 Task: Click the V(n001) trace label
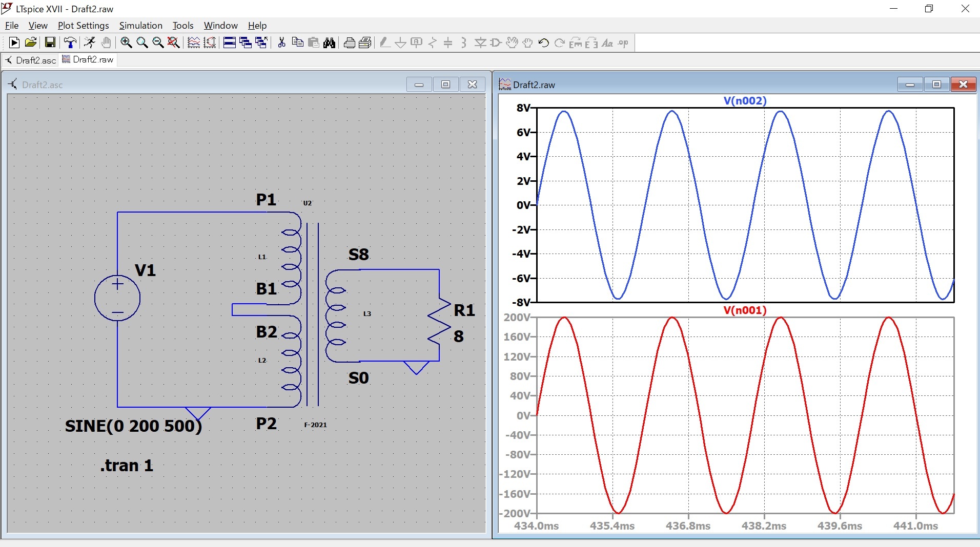[745, 310]
